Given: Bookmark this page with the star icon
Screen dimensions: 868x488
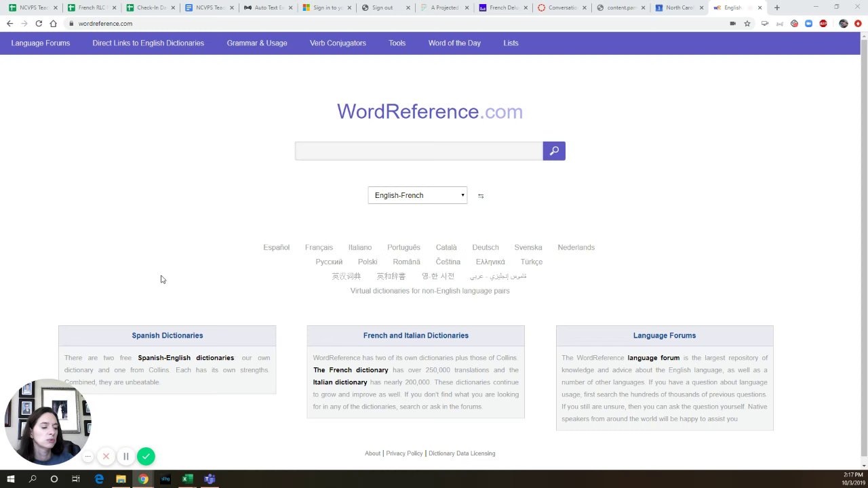Looking at the screenshot, I should pos(747,24).
